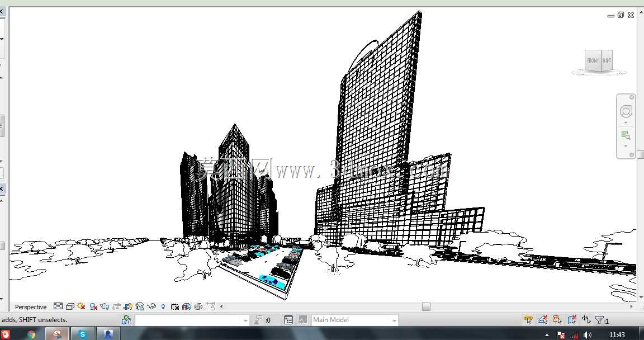The image size is (644, 340).
Task: Click the Worksets status bar icon
Action: tap(126, 320)
